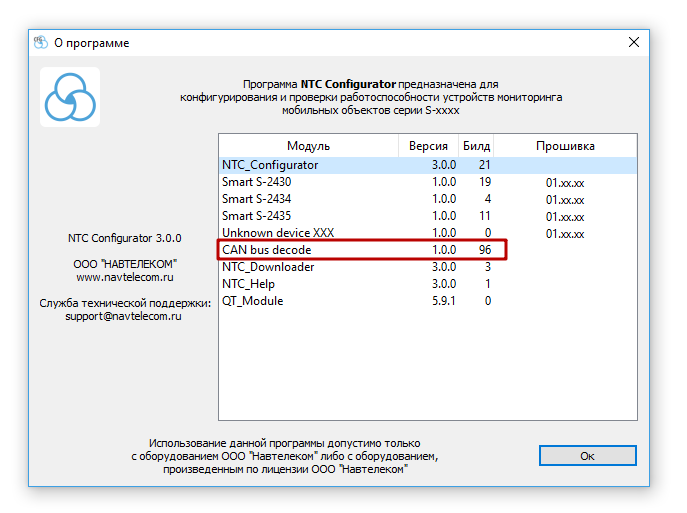Image resolution: width=687 pixels, height=513 pixels.
Task: Click the title bar application icon
Action: [41, 42]
